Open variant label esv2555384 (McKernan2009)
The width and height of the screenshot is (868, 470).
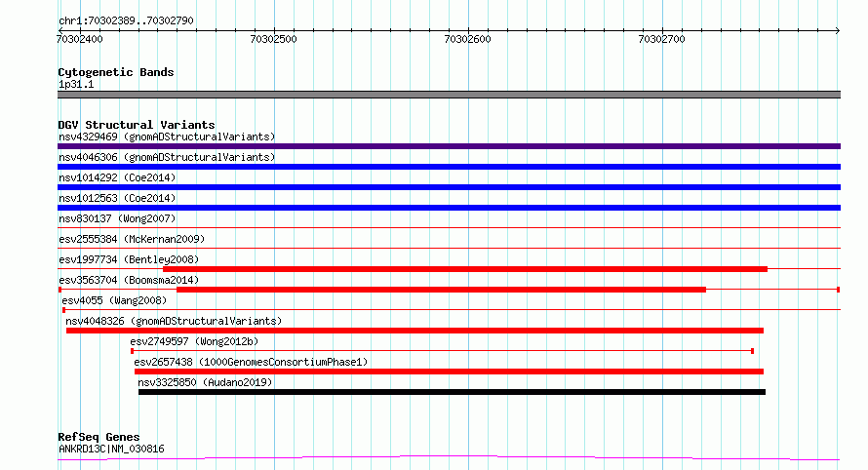point(132,239)
